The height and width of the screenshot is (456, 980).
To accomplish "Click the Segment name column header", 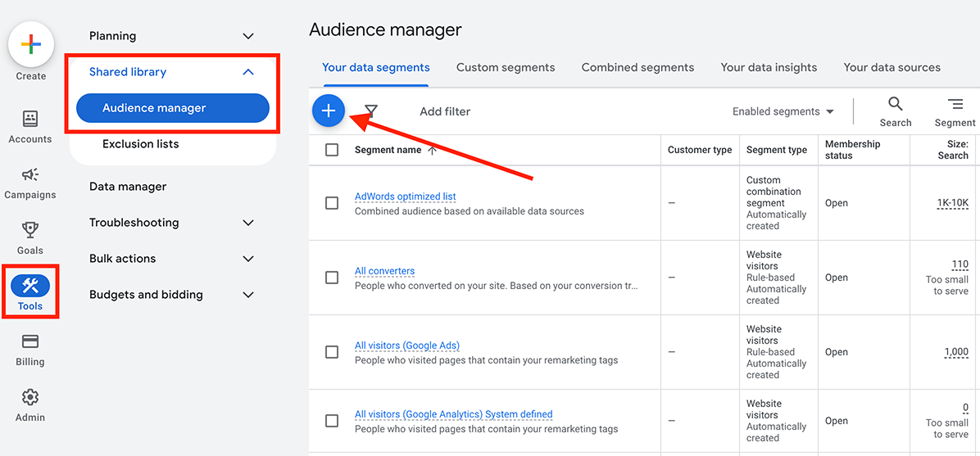I will click(388, 150).
